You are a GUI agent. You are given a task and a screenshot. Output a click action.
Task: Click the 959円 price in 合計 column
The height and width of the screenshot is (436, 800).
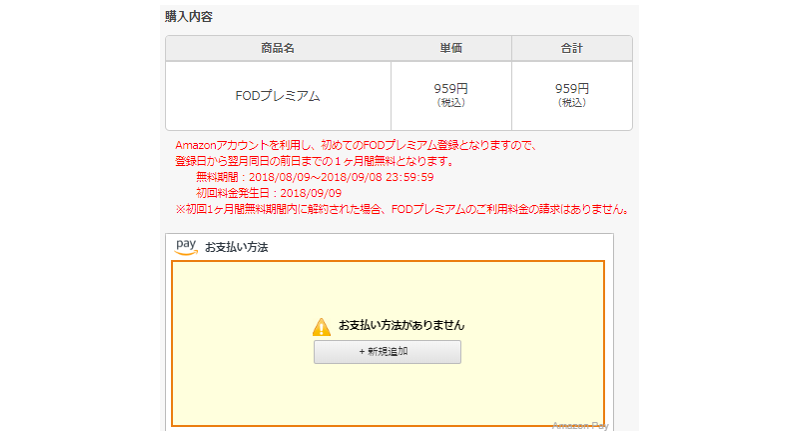tap(572, 89)
